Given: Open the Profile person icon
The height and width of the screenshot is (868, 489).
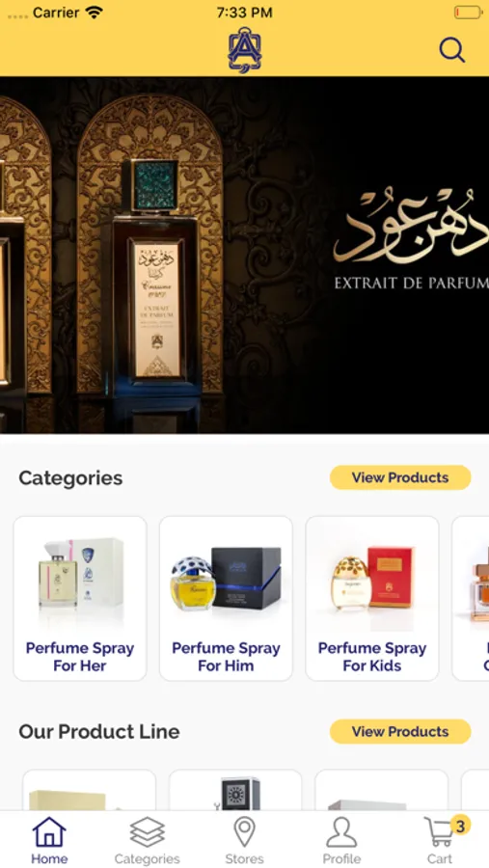Looking at the screenshot, I should pos(341,840).
